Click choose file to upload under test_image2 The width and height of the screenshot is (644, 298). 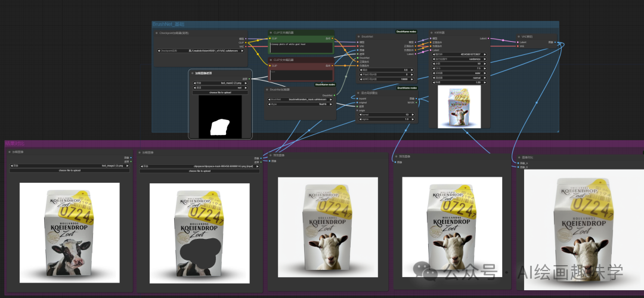click(x=69, y=170)
